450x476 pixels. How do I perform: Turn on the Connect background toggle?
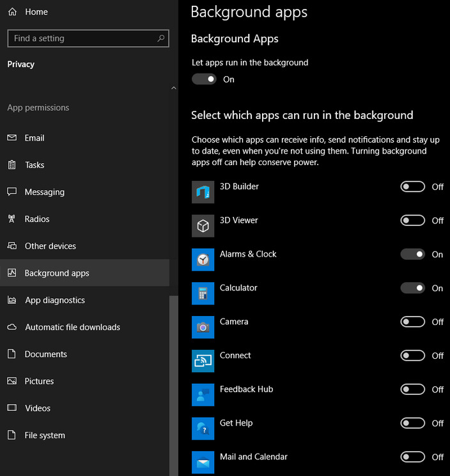click(x=412, y=356)
